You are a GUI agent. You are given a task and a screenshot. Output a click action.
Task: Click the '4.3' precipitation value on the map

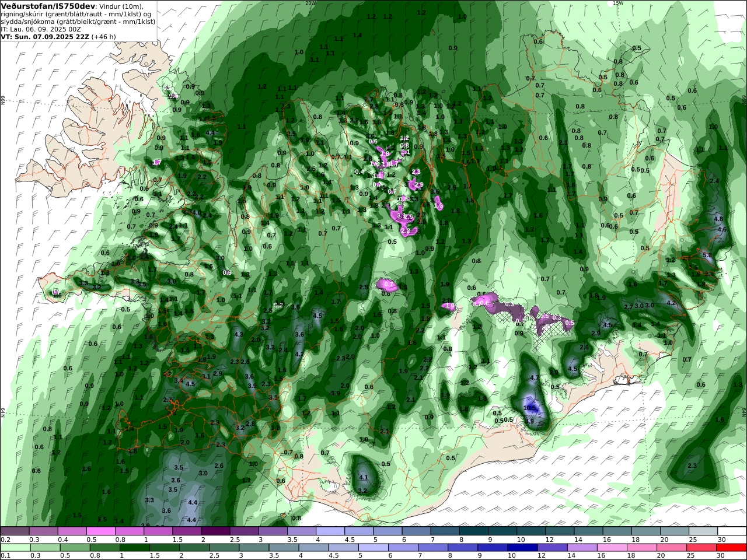click(238, 334)
